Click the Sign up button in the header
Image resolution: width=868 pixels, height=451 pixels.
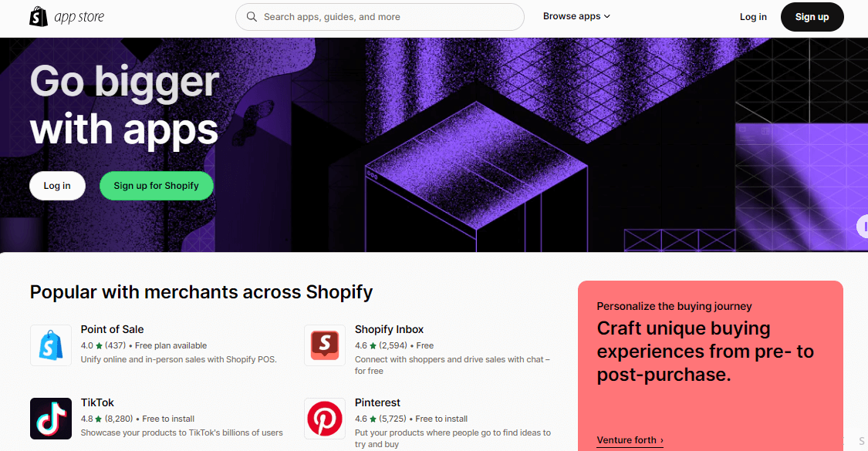click(x=812, y=16)
